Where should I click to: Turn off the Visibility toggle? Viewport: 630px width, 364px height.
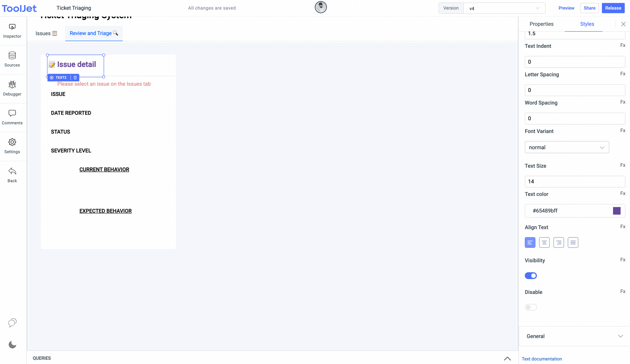click(531, 276)
